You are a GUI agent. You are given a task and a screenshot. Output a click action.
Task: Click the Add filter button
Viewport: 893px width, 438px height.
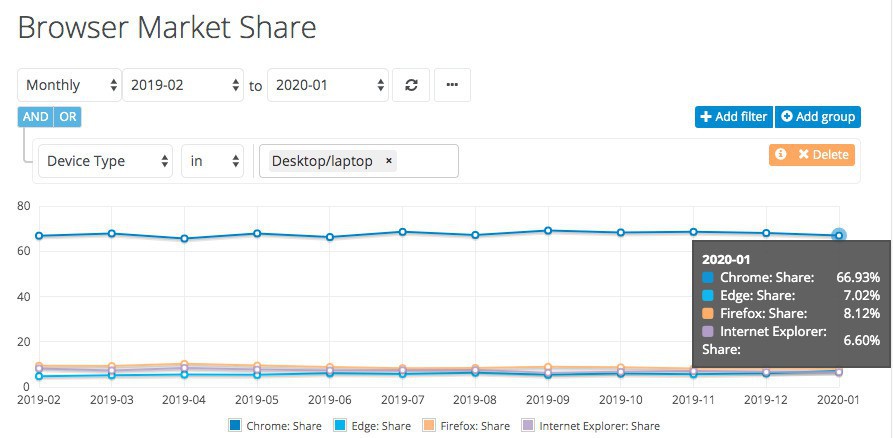click(733, 117)
